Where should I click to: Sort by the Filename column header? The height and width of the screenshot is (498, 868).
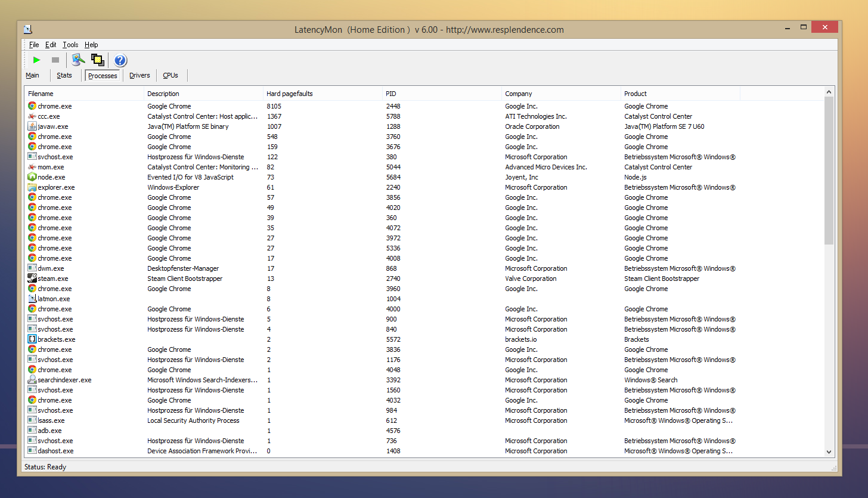point(85,94)
